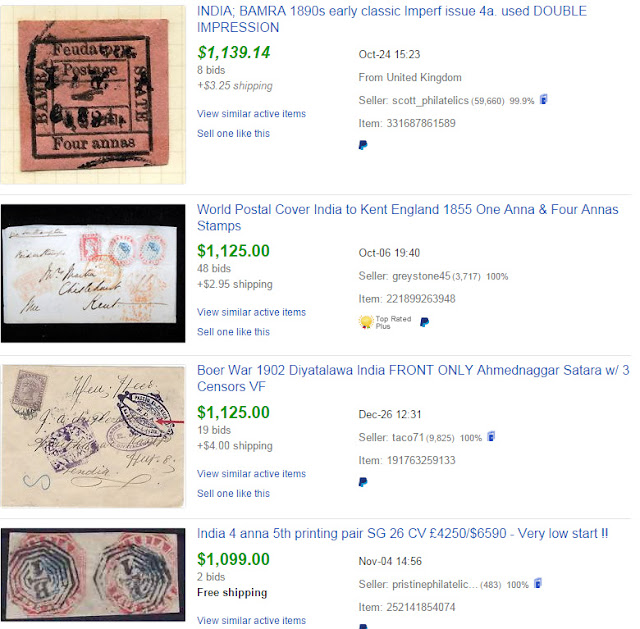Open Boer War censored cover thumbnail
Viewport: 640px width, 629px height.
click(x=93, y=436)
